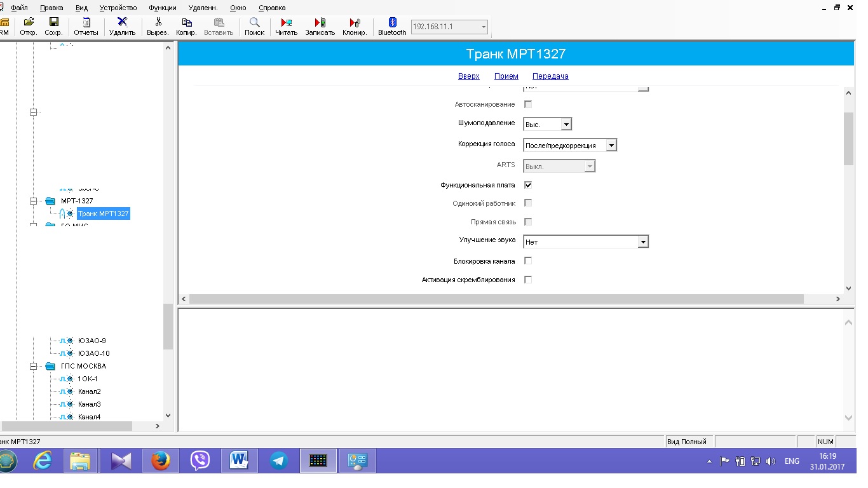This screenshot has width=868, height=488.
Task: Launch Firefox from the taskbar
Action: pyautogui.click(x=160, y=461)
